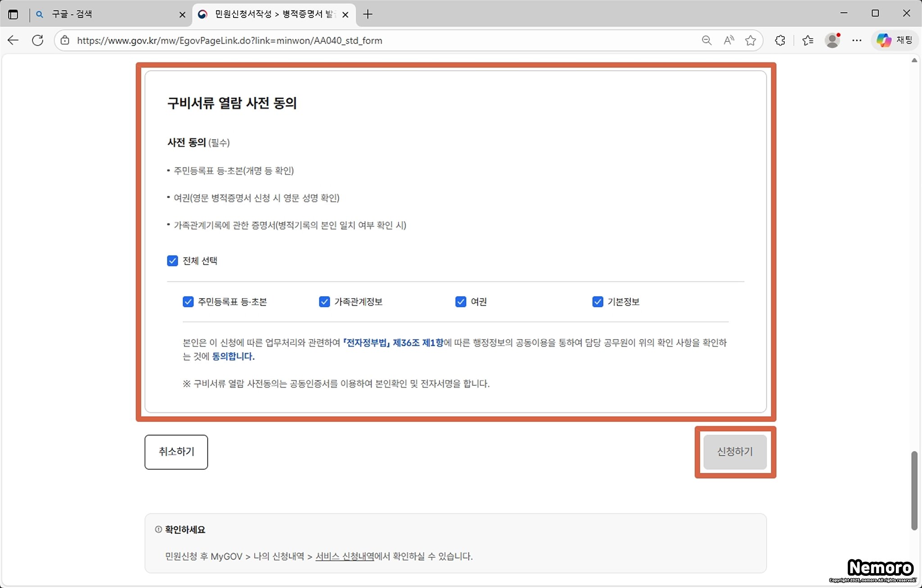
Task: Add page to favorites with star icon
Action: [x=750, y=41]
